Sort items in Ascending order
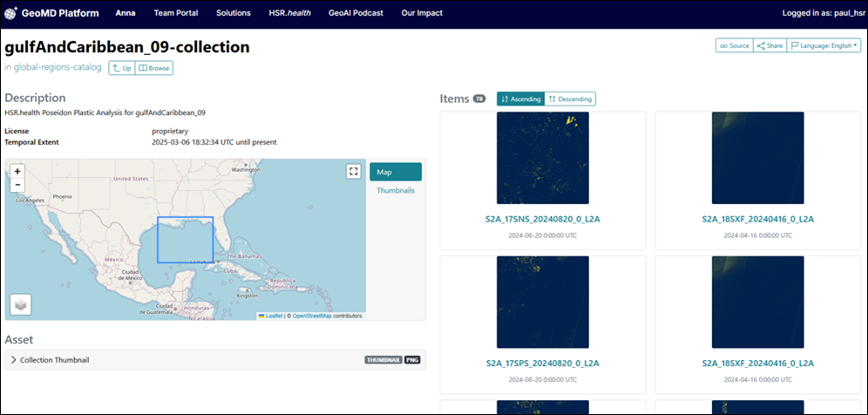The height and width of the screenshot is (415, 868). pos(519,99)
